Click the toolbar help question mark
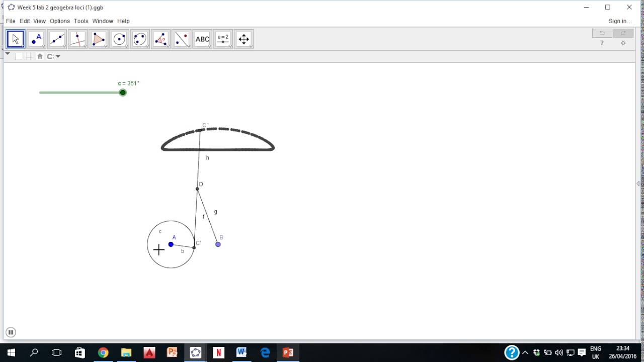Viewport: 644px width, 362px height. pyautogui.click(x=602, y=43)
